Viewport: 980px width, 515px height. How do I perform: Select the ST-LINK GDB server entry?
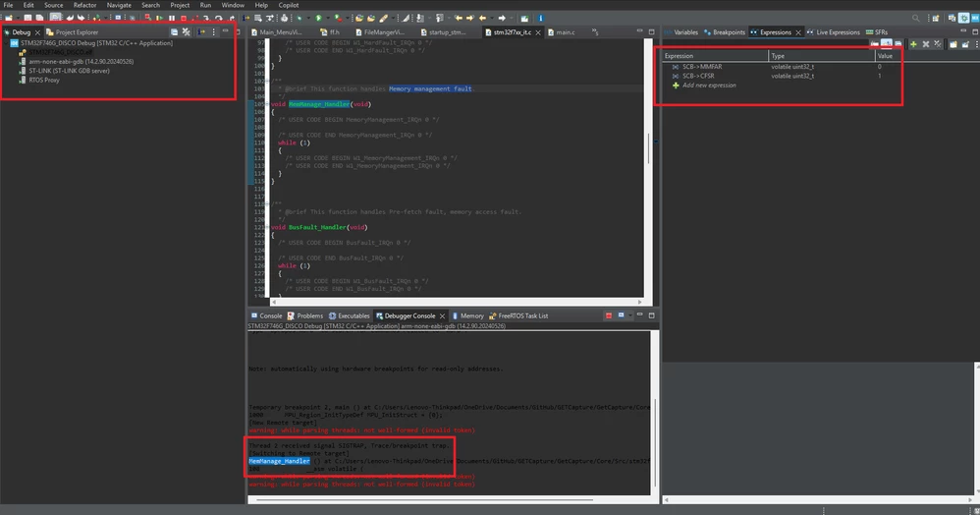(70, 71)
